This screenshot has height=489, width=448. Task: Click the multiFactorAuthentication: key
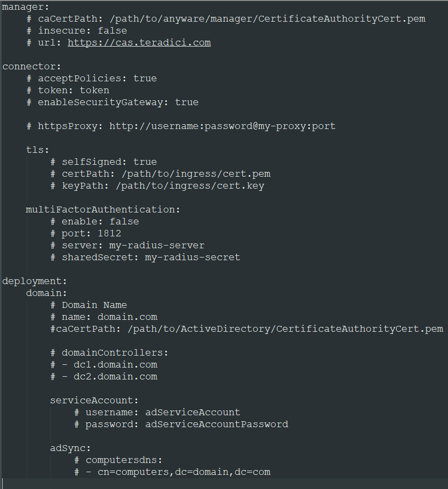[x=103, y=210]
